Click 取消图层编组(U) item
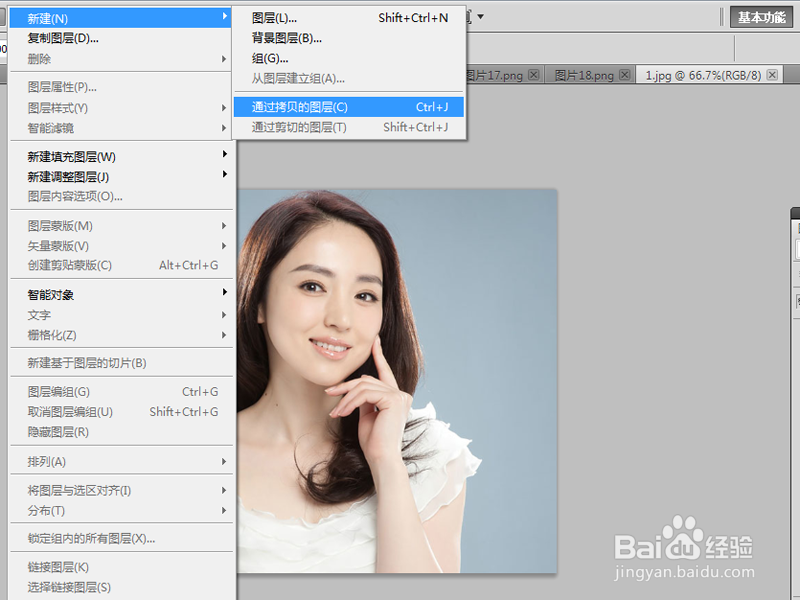 [121, 412]
